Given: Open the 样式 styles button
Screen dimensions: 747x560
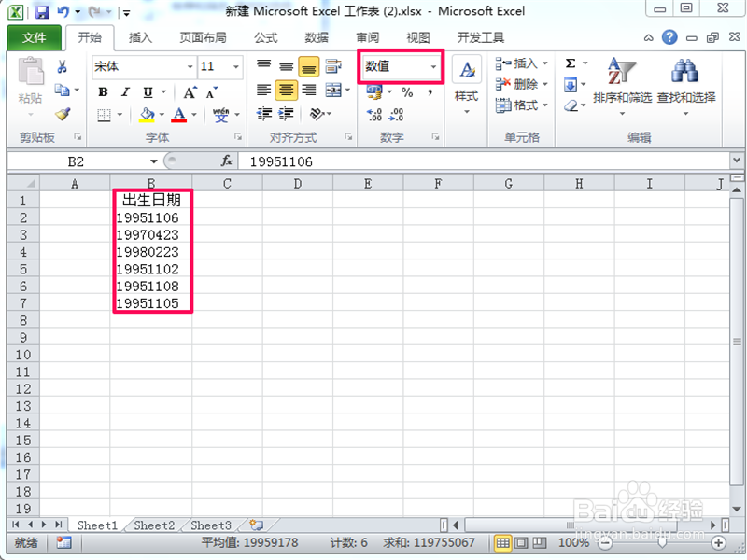Looking at the screenshot, I should (x=466, y=86).
